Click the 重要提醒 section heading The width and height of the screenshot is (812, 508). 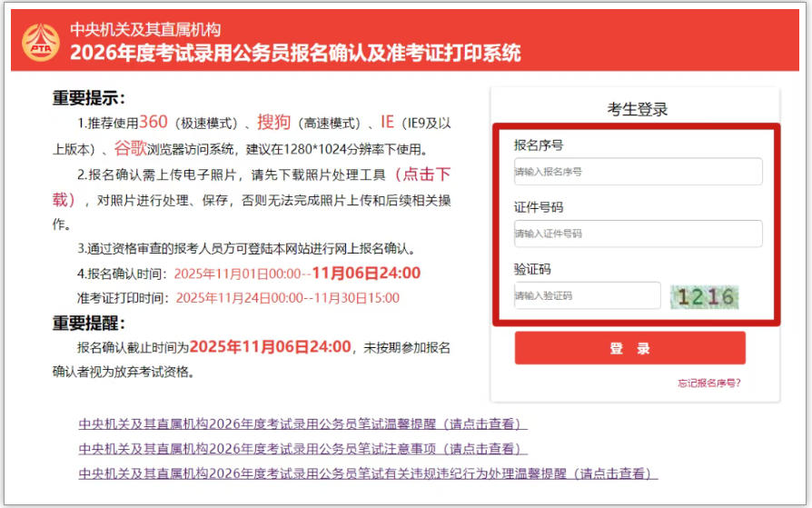click(x=88, y=323)
